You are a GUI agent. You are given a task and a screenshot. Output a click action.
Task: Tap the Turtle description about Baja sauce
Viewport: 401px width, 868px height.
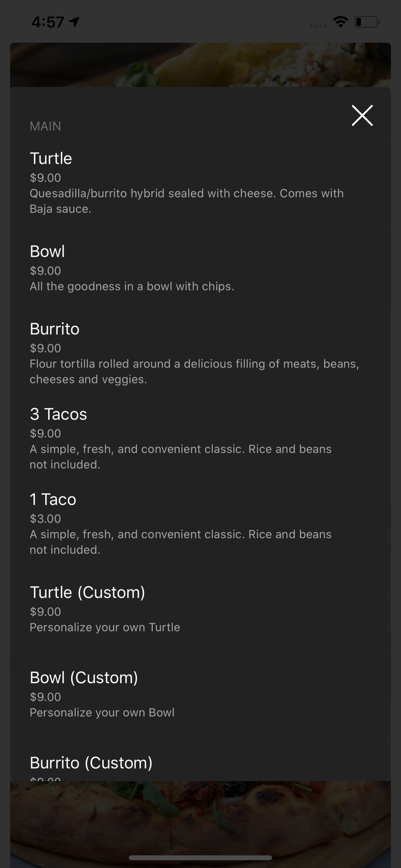click(x=187, y=201)
